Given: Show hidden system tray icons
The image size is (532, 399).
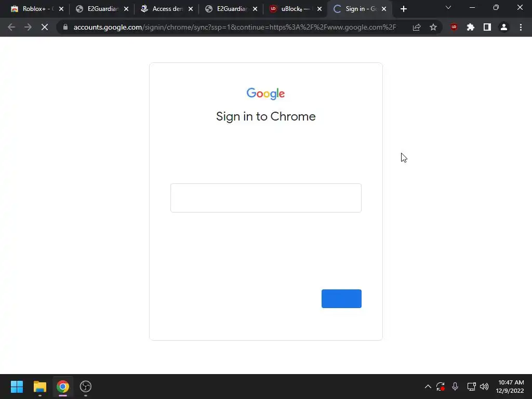Looking at the screenshot, I should click(428, 387).
